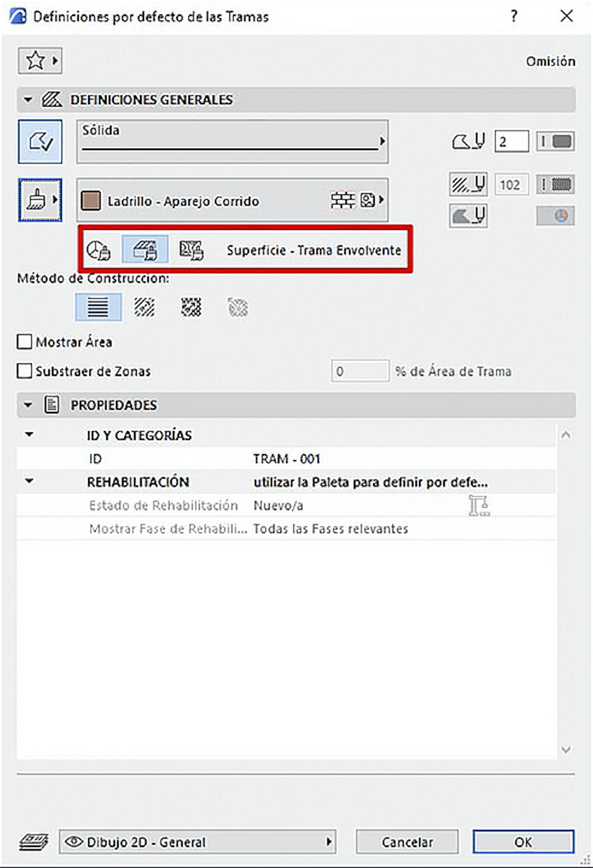The height and width of the screenshot is (868, 593).
Task: Click the background pen color wheel button
Action: pos(555,216)
